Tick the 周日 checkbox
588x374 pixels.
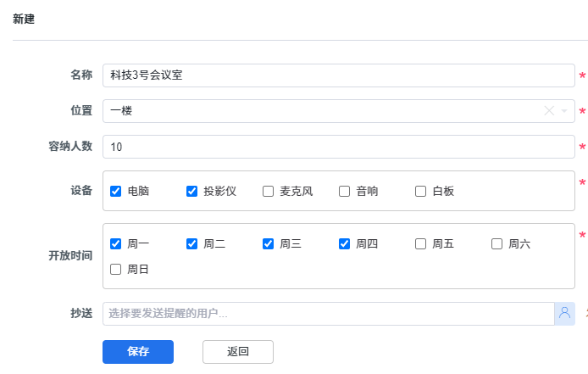point(115,269)
